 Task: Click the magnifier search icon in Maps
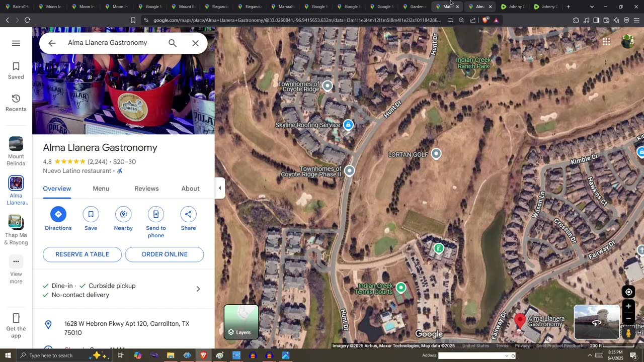(x=173, y=43)
